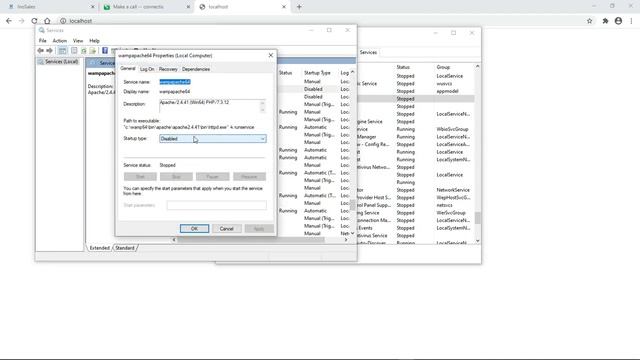Open the File menu in Services
The image size is (640, 360).
point(42,41)
